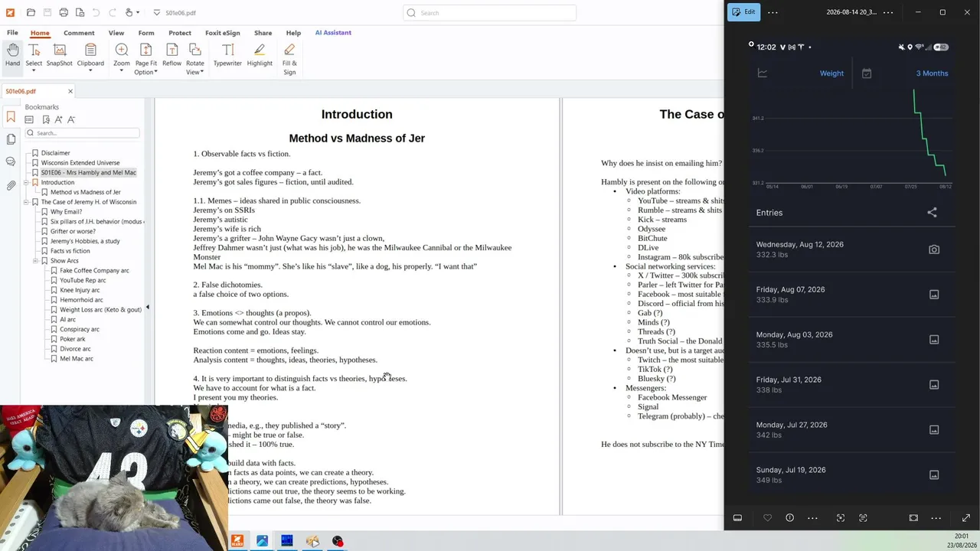Screen dimensions: 980x551
Task: Show the filmstrip in Photos viewer
Action: tap(737, 518)
